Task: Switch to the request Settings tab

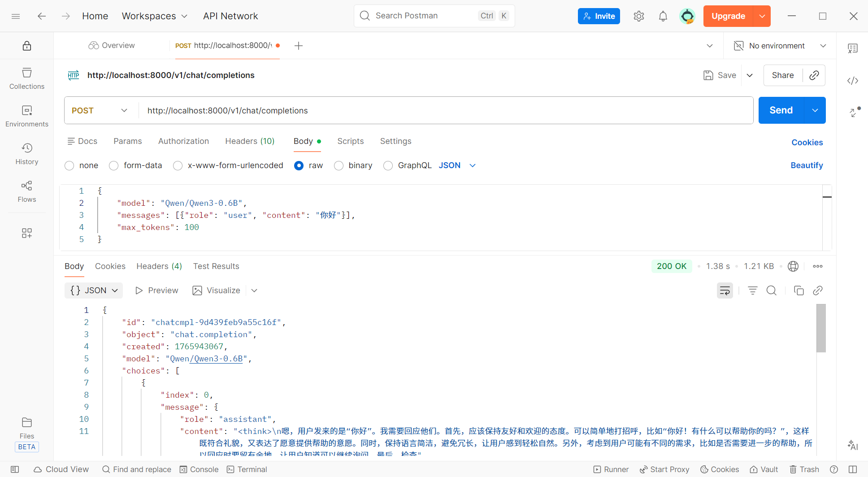Action: (x=396, y=141)
